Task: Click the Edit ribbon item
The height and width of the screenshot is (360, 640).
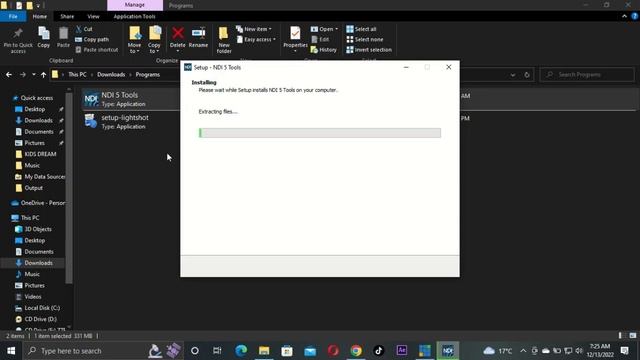Action: point(320,39)
